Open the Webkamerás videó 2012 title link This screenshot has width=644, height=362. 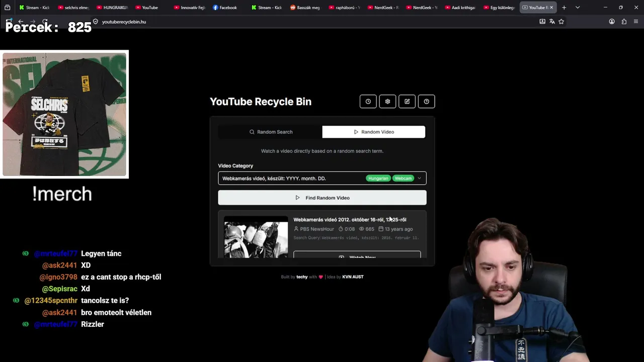(x=350, y=220)
